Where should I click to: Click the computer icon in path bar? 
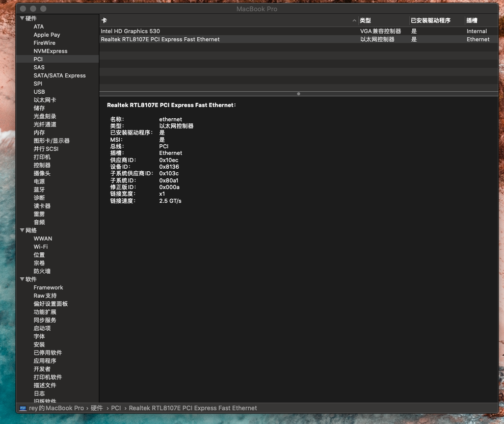pos(23,408)
